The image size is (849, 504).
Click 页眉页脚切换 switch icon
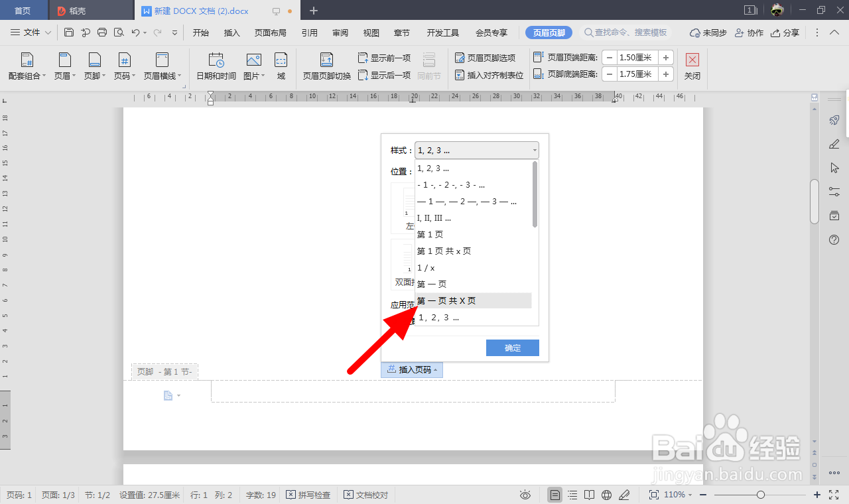(326, 67)
